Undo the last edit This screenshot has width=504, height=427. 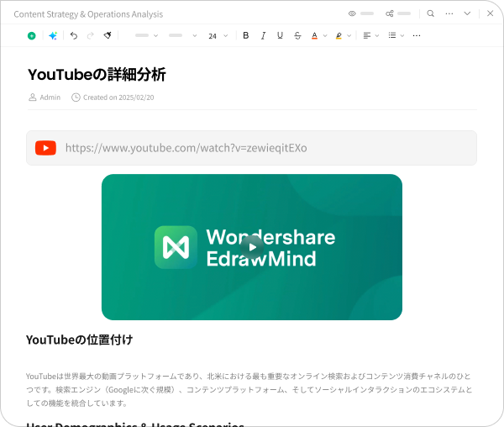pos(74,36)
